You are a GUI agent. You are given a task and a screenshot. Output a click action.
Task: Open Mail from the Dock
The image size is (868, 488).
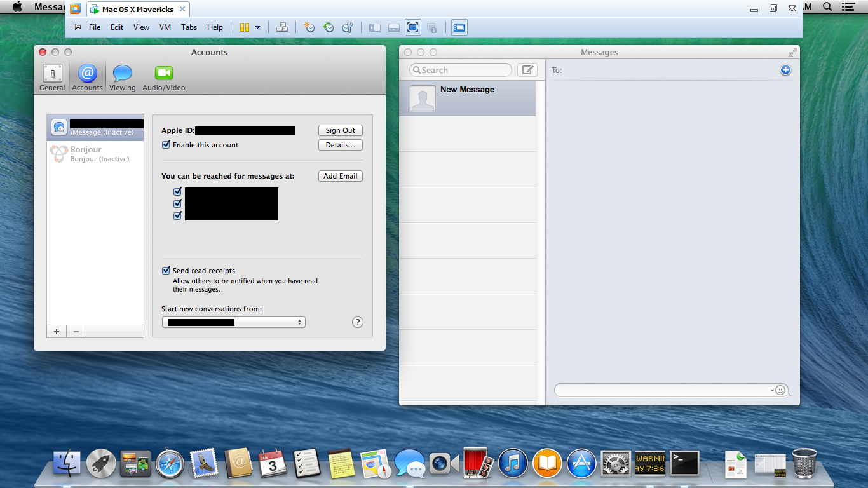pos(204,463)
